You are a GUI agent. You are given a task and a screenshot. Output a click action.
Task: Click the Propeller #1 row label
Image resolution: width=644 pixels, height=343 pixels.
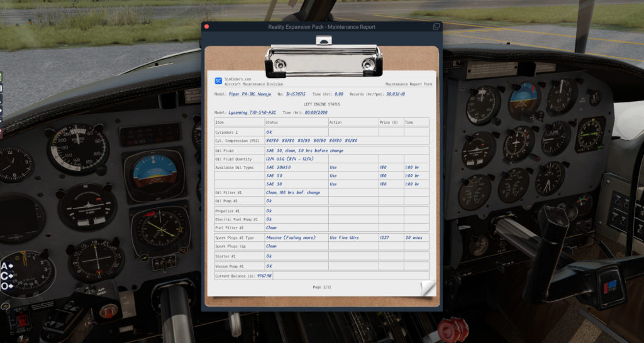coord(228,211)
